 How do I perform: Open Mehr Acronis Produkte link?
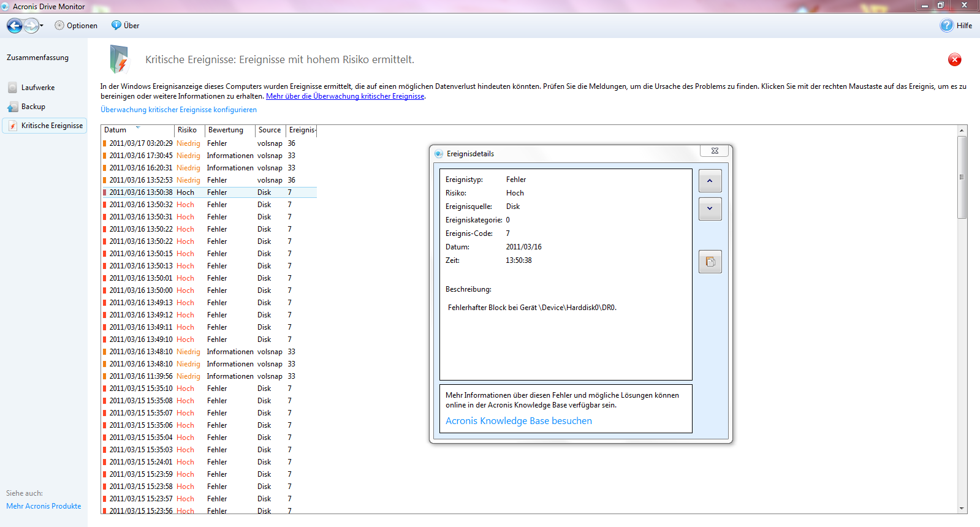[44, 506]
